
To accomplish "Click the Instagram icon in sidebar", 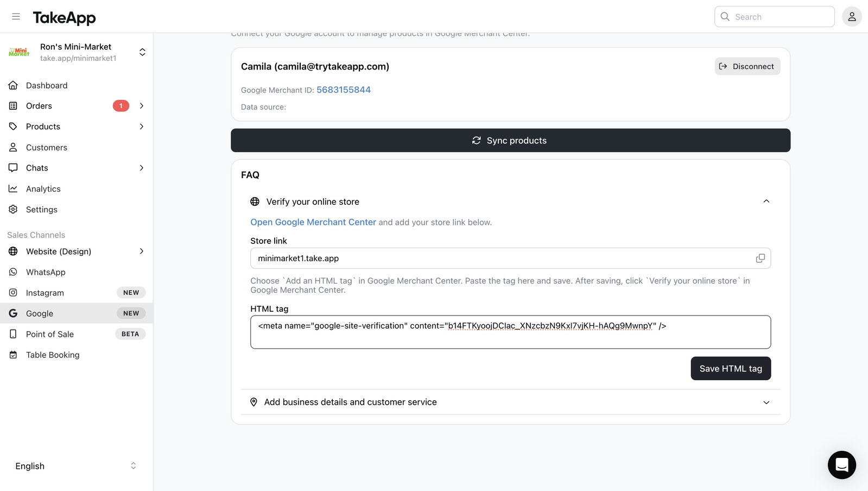I will 13,293.
